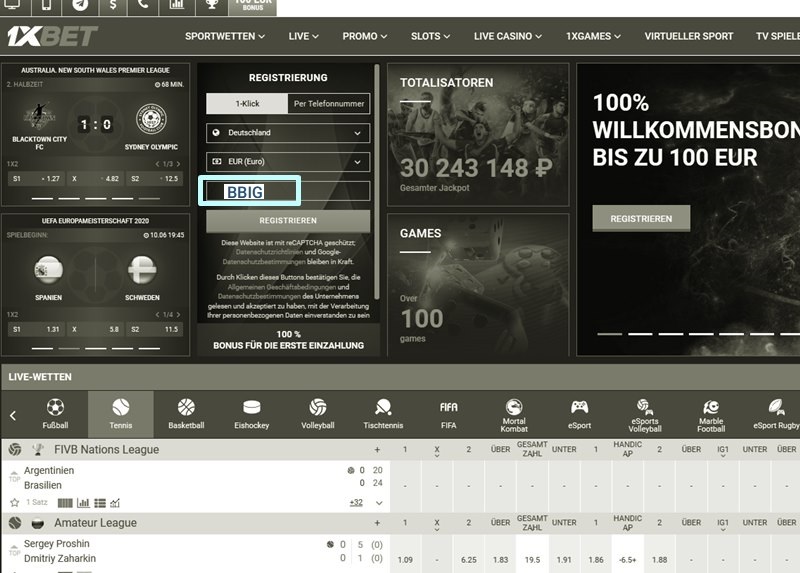This screenshot has width=800, height=573.
Task: Expand the chevron next to +32
Action: [379, 503]
